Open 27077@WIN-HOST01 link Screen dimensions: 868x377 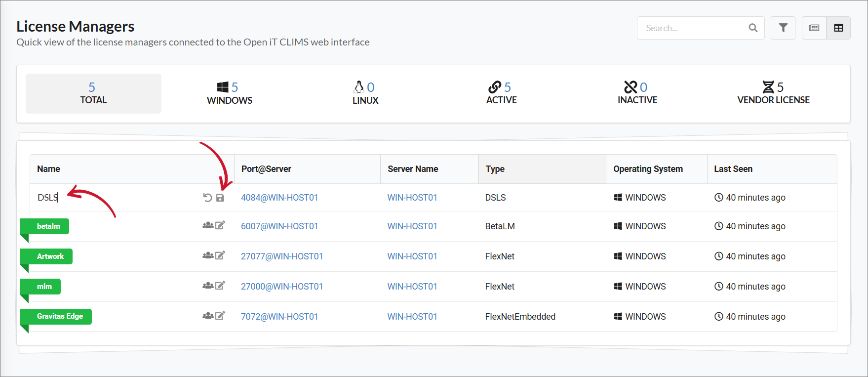tap(282, 256)
